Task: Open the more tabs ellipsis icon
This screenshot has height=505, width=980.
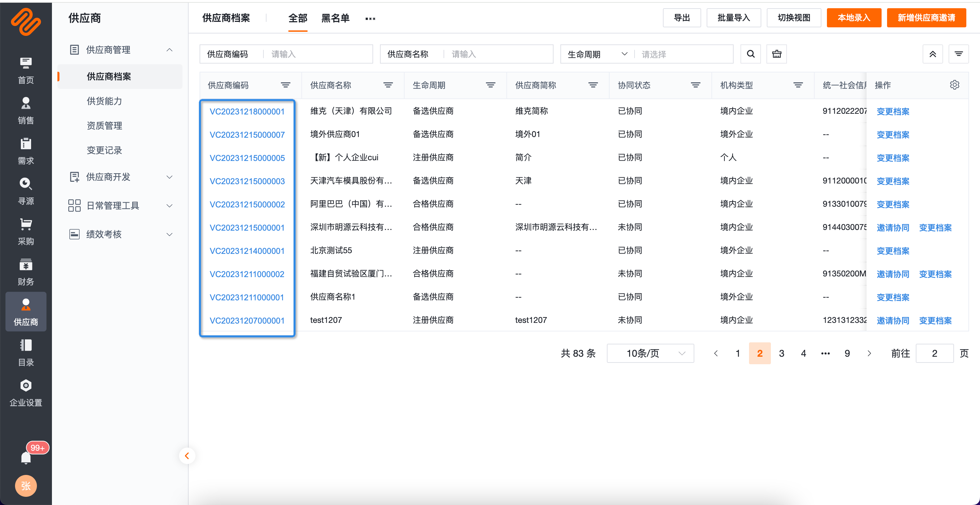Action: 370,18
